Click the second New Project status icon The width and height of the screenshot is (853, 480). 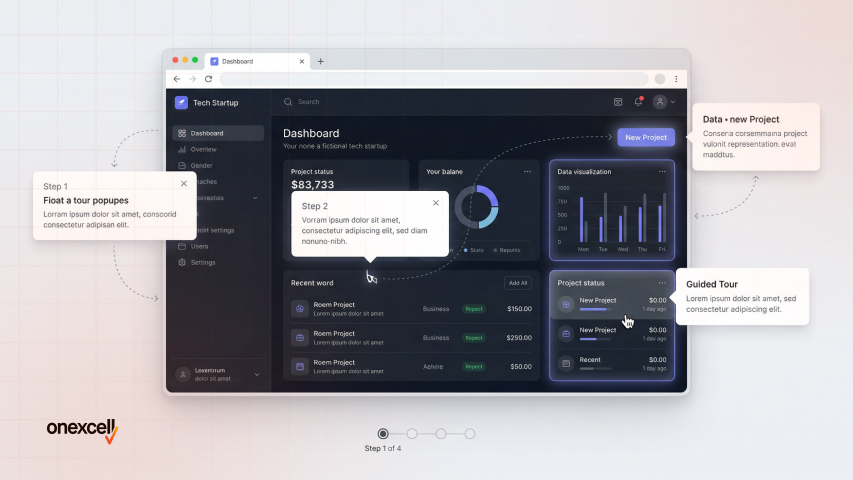click(566, 334)
